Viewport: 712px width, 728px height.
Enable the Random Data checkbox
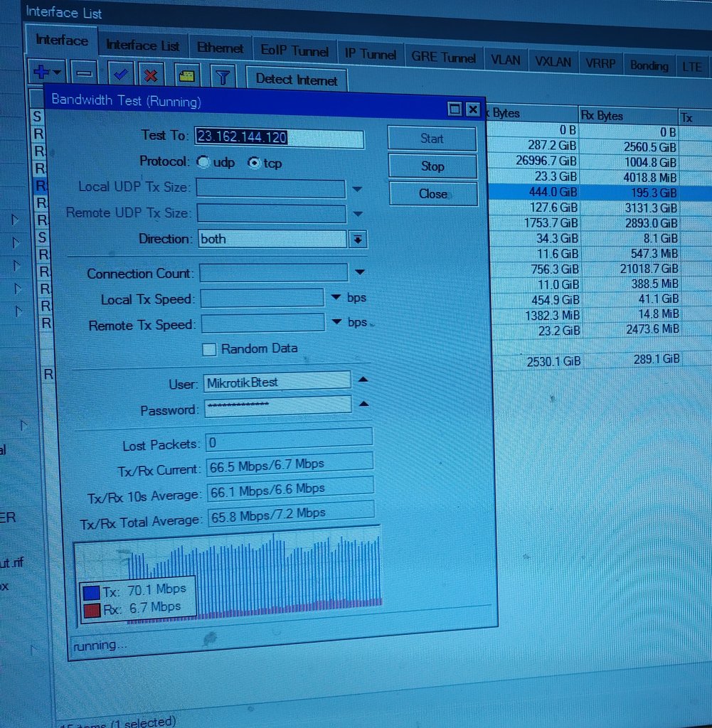(209, 349)
